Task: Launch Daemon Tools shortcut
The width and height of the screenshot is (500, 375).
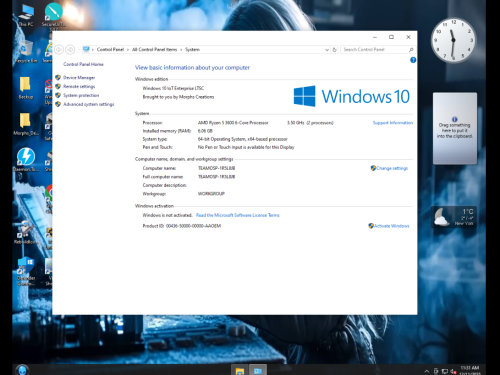Action: click(x=26, y=159)
